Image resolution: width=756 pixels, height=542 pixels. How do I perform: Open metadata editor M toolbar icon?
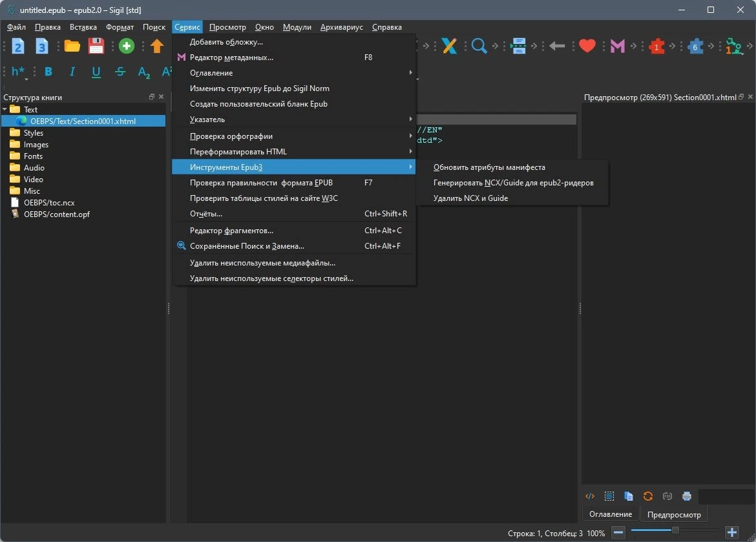click(617, 47)
